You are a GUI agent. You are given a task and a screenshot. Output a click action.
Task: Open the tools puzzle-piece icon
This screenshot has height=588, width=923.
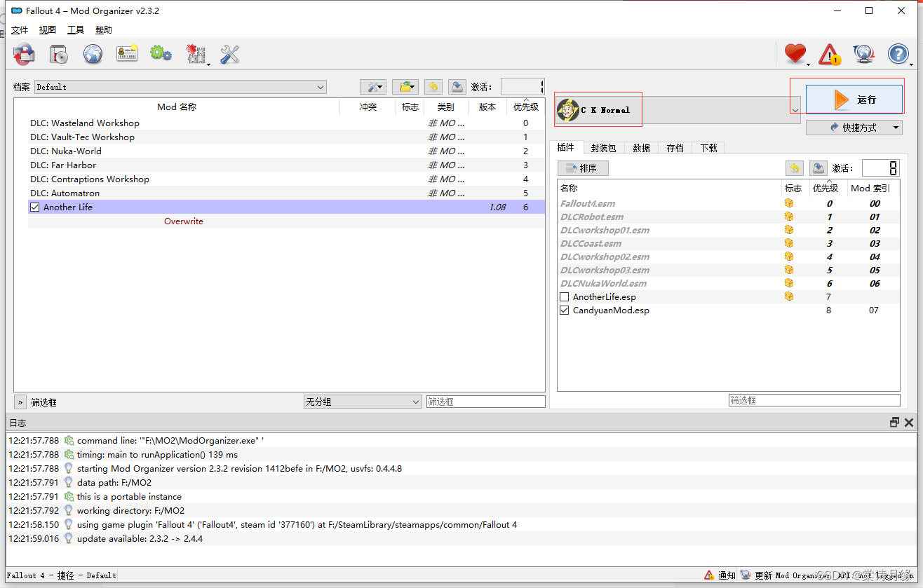(196, 54)
